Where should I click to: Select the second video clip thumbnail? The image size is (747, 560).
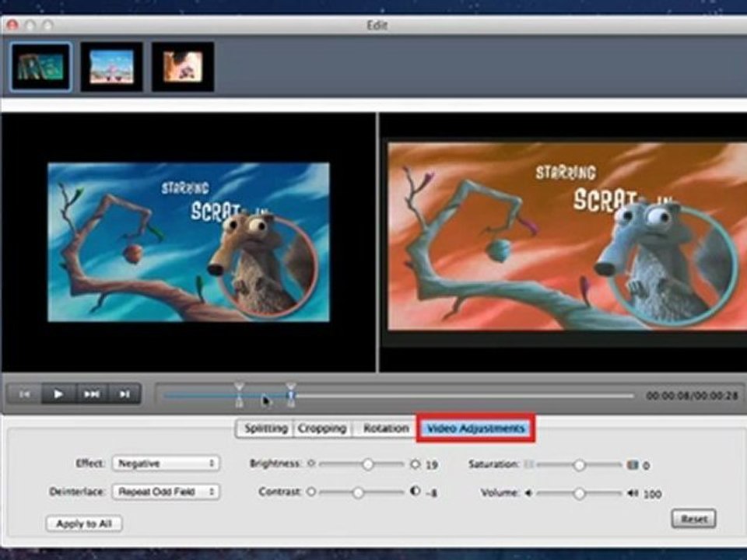[x=111, y=67]
